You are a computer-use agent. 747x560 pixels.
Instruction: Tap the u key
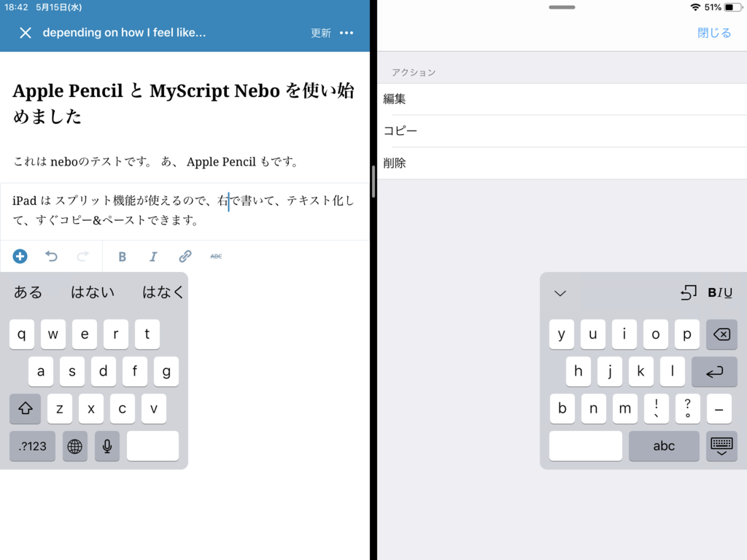pyautogui.click(x=593, y=334)
